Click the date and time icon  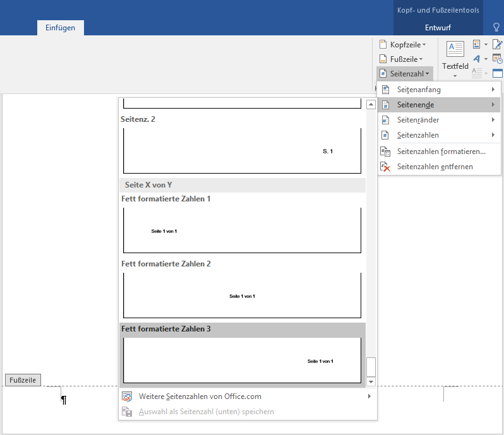point(498,59)
